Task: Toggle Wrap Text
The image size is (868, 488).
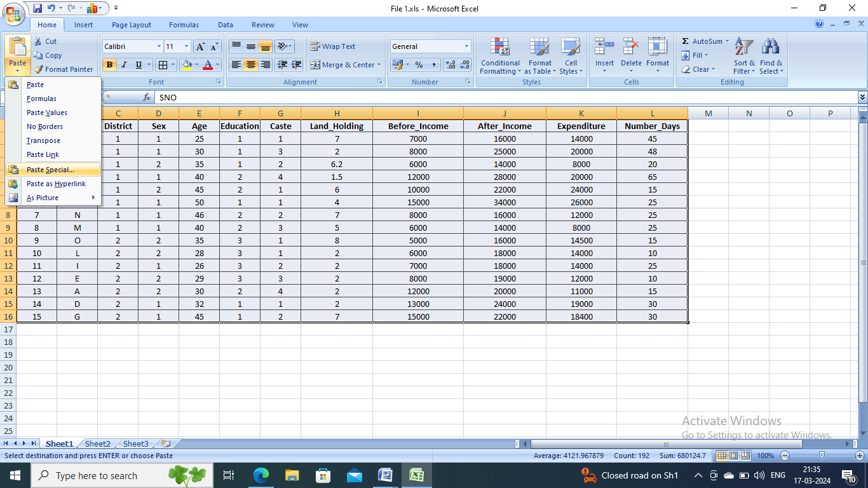Action: click(x=333, y=46)
